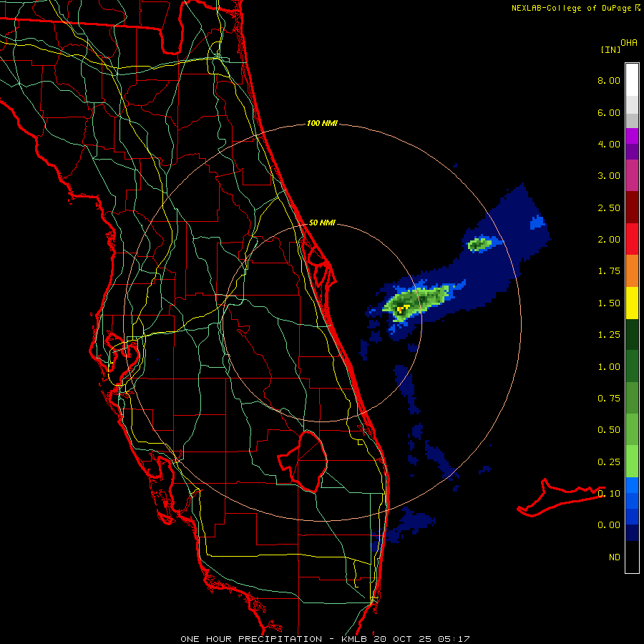This screenshot has height=644, width=644.
Task: Select the darkest green swatch beside 1.25
Action: coord(632,335)
